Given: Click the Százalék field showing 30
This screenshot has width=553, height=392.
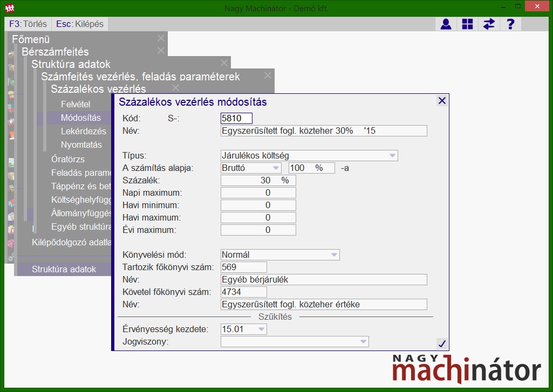Looking at the screenshot, I should pyautogui.click(x=258, y=180).
